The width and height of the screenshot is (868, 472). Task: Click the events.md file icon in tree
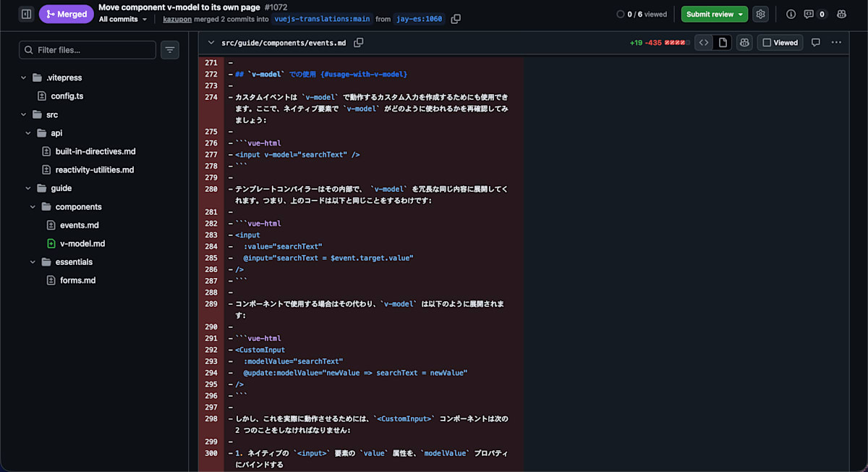pos(51,225)
